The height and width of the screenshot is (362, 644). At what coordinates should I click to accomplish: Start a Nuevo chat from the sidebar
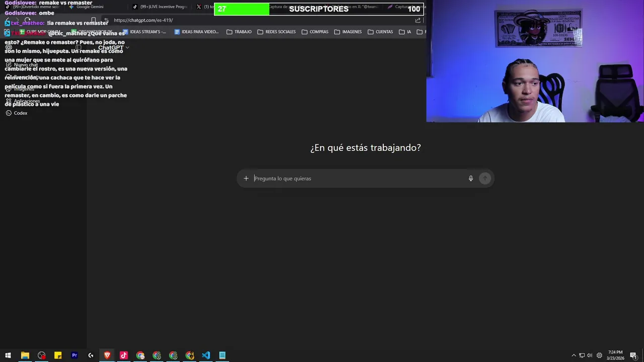point(22,65)
